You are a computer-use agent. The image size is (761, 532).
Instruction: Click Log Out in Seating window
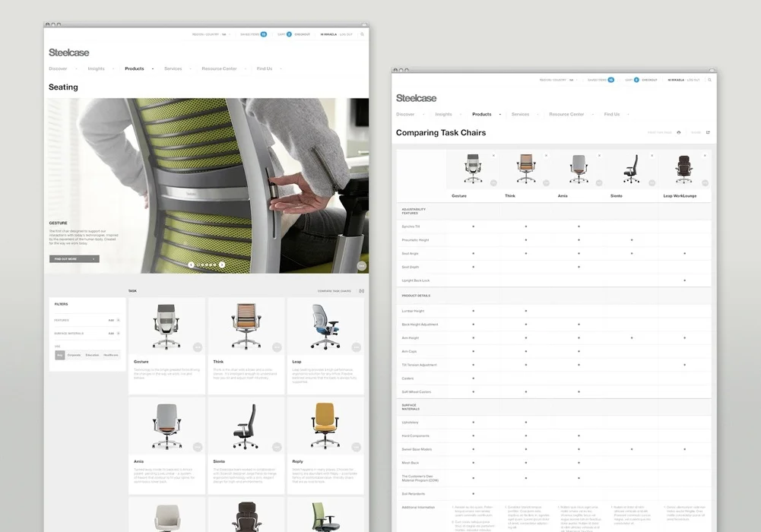click(x=346, y=34)
